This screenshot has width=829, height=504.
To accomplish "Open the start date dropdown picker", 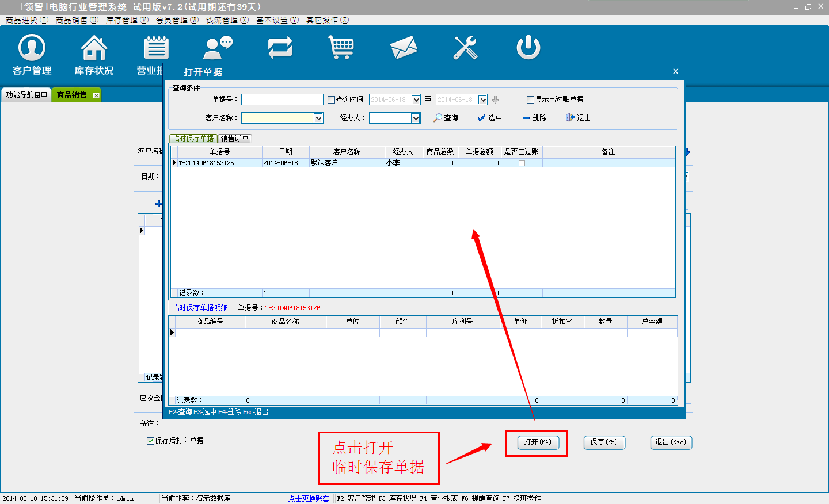I will (x=416, y=100).
